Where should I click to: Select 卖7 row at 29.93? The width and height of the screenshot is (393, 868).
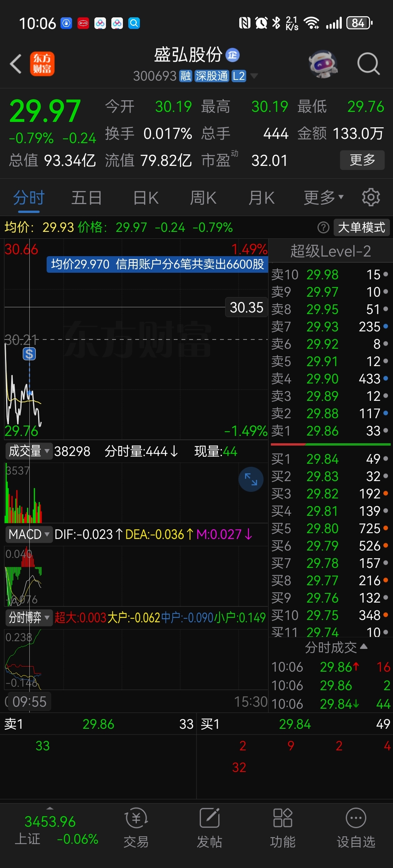[330, 327]
